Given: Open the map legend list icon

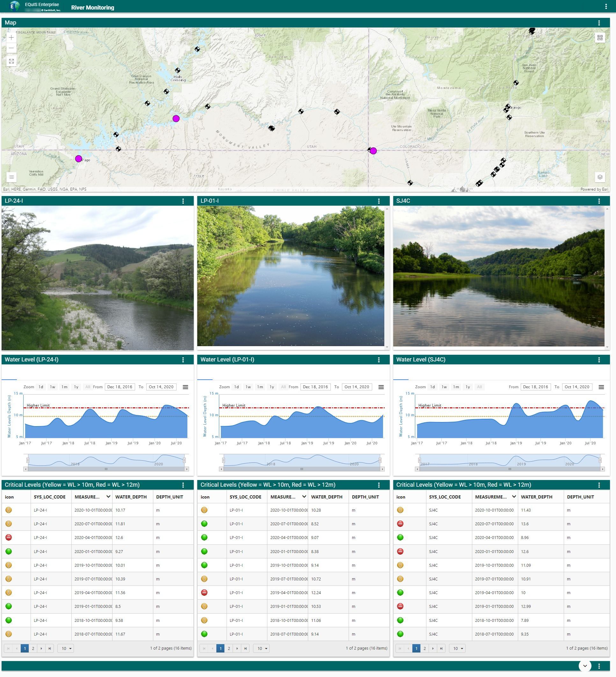Looking at the screenshot, I should [x=11, y=177].
